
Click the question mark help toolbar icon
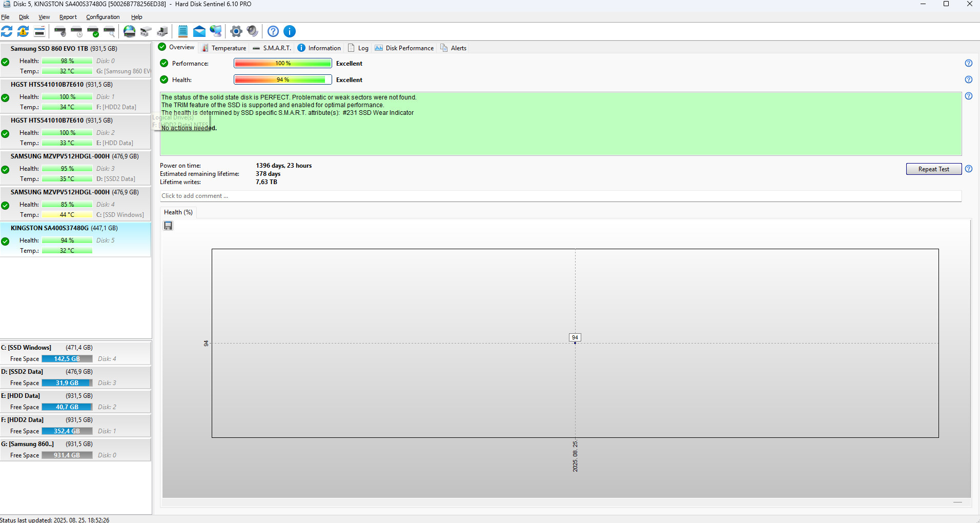(x=273, y=31)
